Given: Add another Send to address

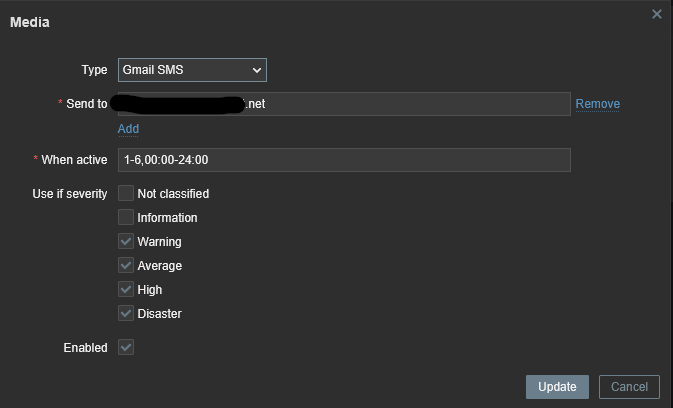Looking at the screenshot, I should coord(128,129).
